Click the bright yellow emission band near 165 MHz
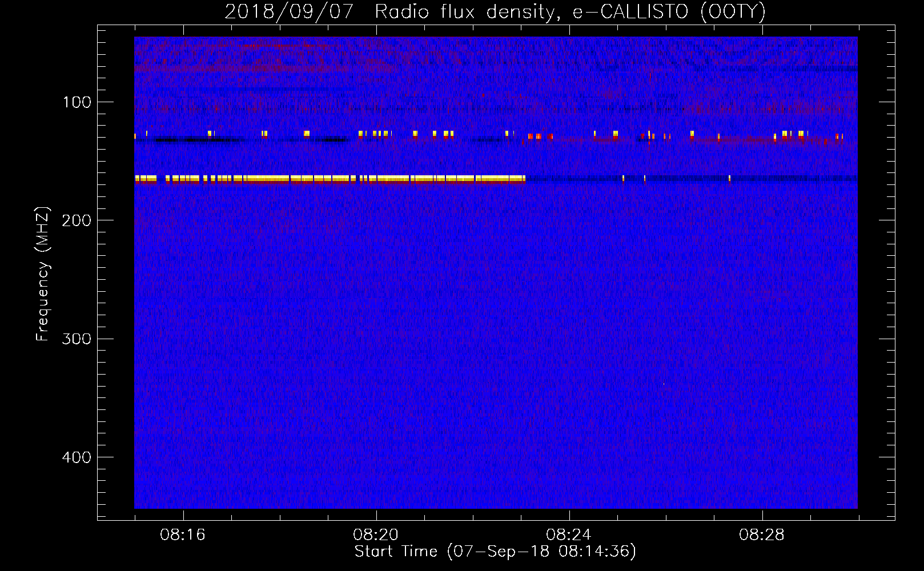The width and height of the screenshot is (924, 571). [330, 179]
